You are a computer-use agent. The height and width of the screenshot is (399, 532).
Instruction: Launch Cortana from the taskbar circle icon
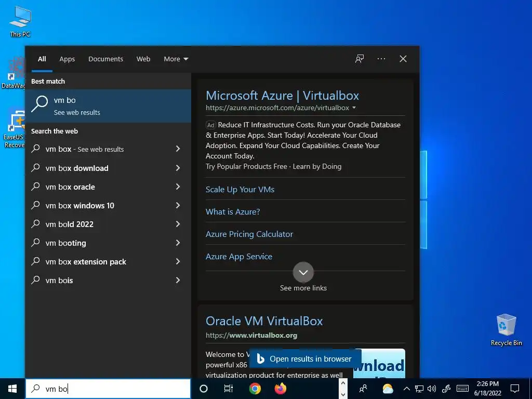tap(204, 389)
